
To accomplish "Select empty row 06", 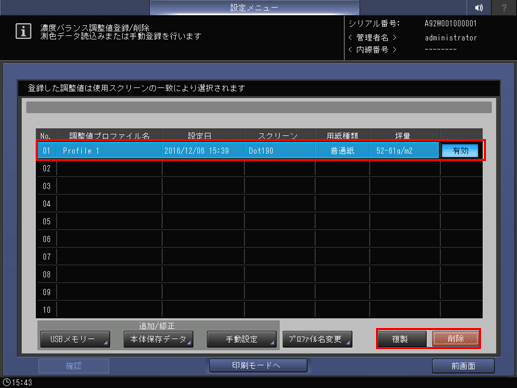I will (x=259, y=239).
